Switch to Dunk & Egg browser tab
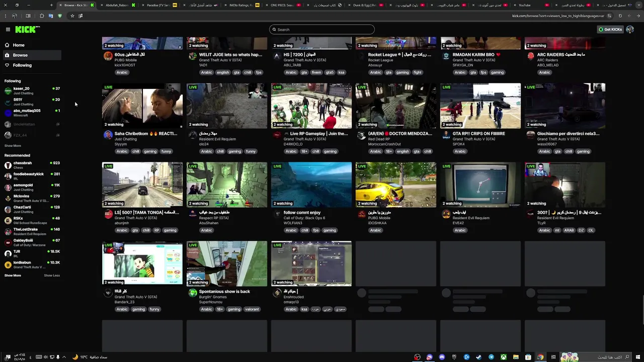 pos(364,5)
